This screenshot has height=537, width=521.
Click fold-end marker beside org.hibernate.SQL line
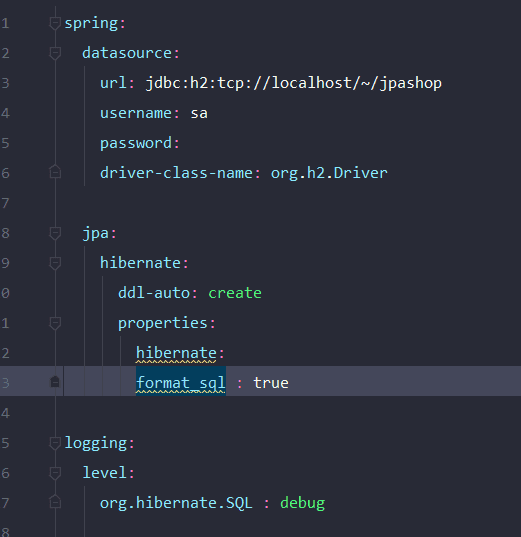coord(55,502)
